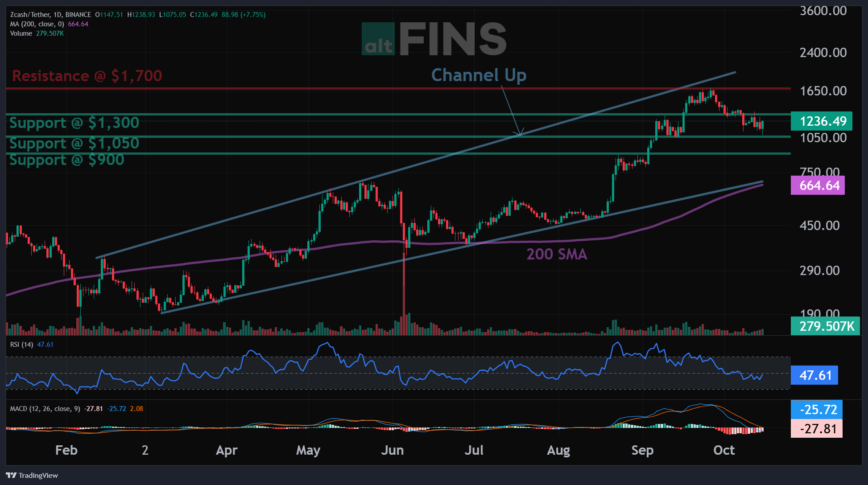Image resolution: width=868 pixels, height=485 pixels.
Task: Click the Oct label on time axis
Action: 724,450
